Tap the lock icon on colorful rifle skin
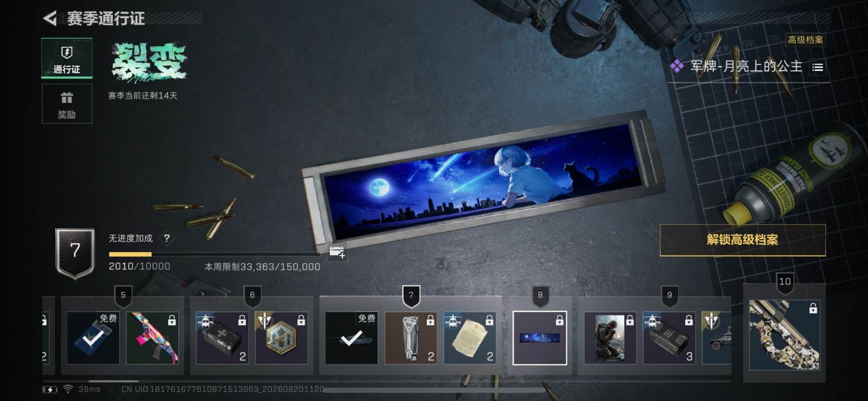The width and height of the screenshot is (868, 401). click(171, 320)
